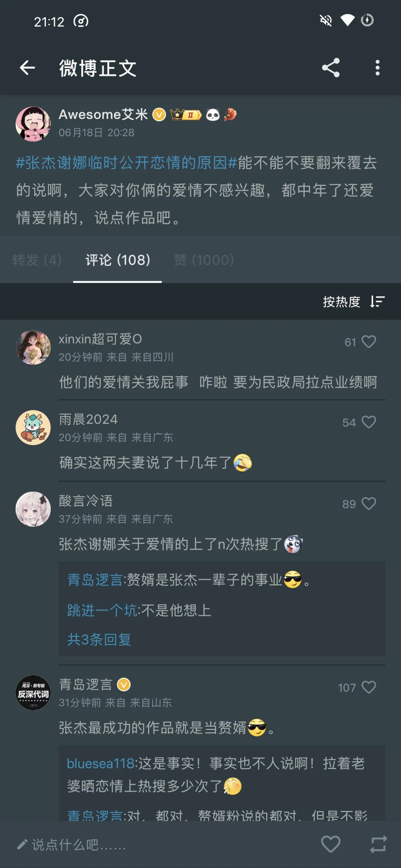401x868 pixels.
Task: Expand 共3条回复 replies thread
Action: [x=99, y=639]
